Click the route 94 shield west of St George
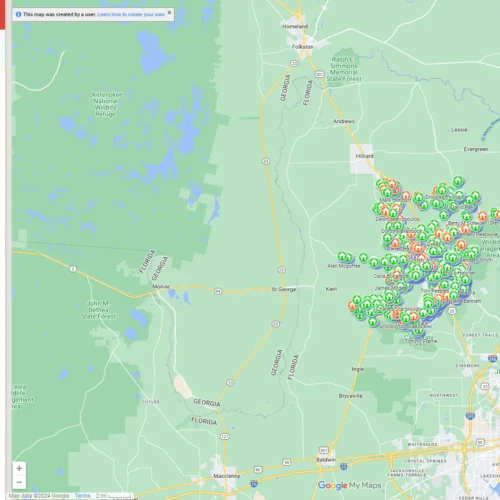 [x=218, y=291]
